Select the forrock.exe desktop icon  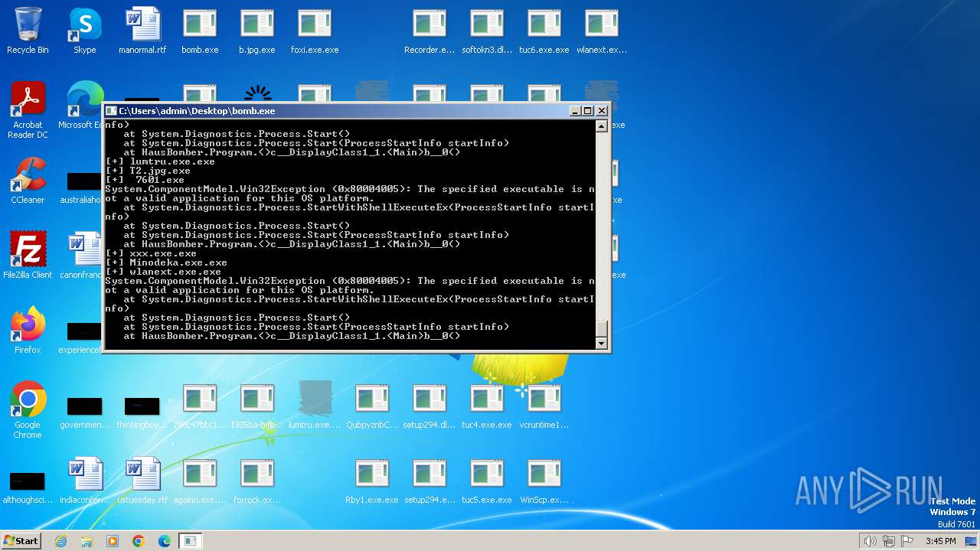(x=257, y=481)
